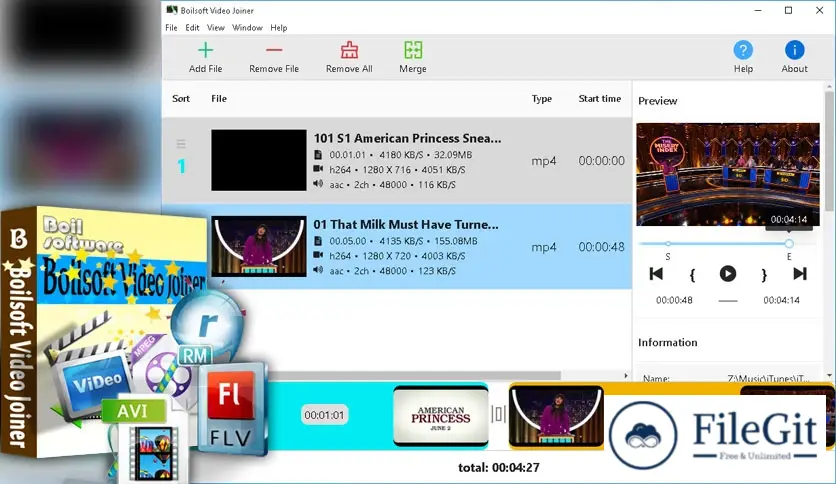Set start mark with left brace
Image resolution: width=836 pixels, height=484 pixels.
coord(692,275)
